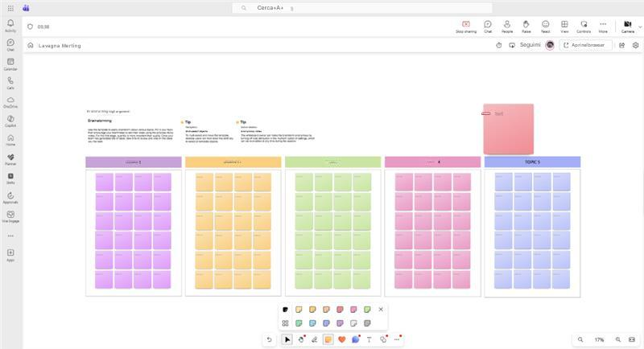644x349 pixels.
Task: Open the View layout menu
Action: (565, 27)
